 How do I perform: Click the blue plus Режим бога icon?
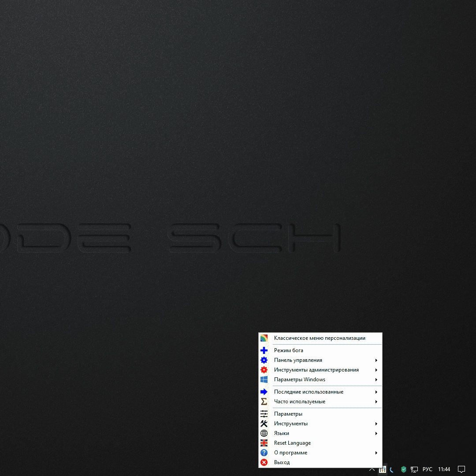(x=264, y=350)
